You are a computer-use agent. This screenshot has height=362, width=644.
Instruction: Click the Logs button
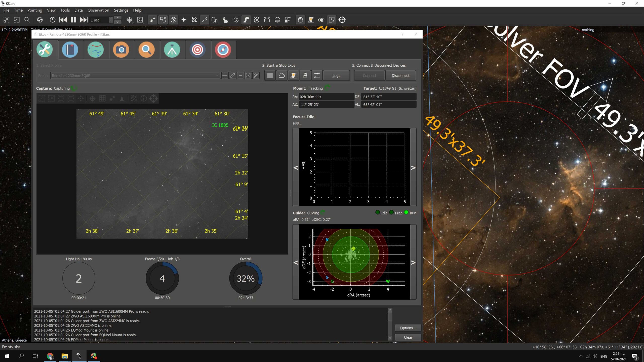coord(336,75)
